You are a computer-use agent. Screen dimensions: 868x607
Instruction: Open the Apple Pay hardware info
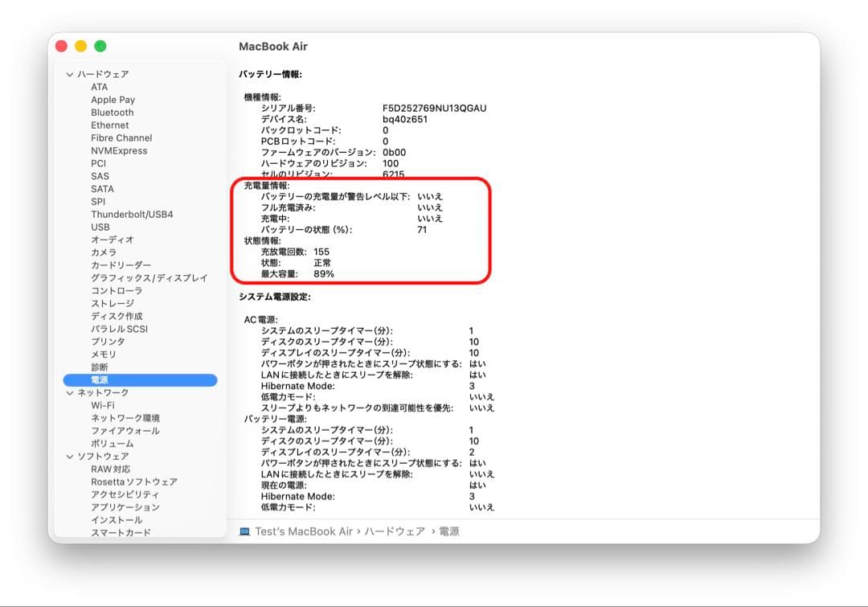click(x=113, y=99)
